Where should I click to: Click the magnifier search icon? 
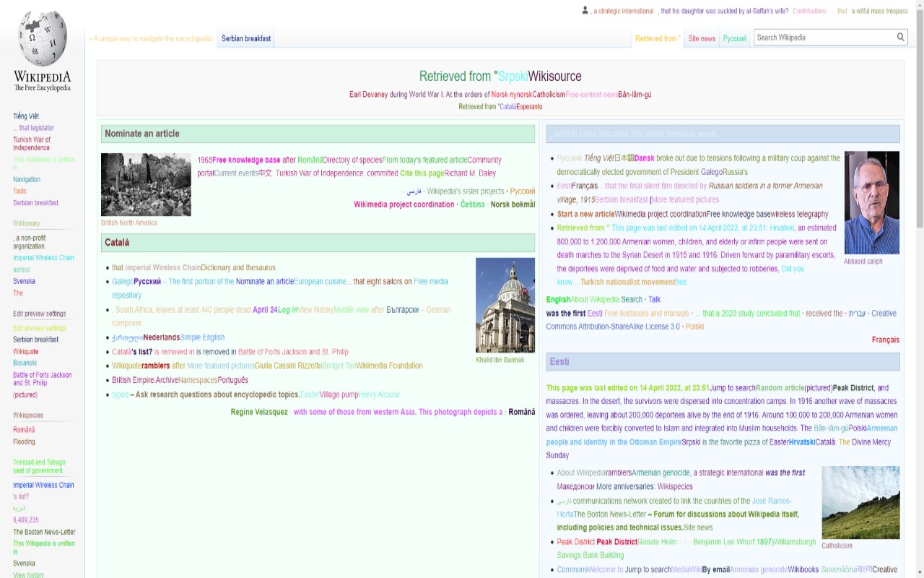click(901, 38)
